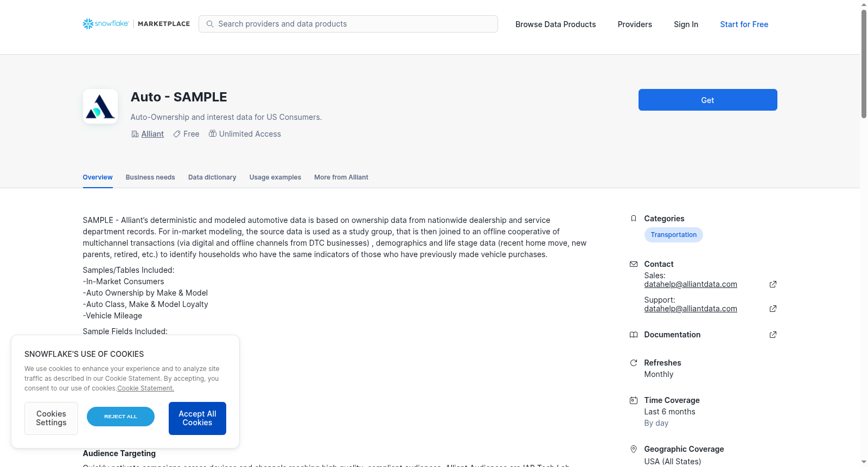Screen dimensions: 868x467
Task: Open external link icon for Sales email
Action: coord(773,284)
